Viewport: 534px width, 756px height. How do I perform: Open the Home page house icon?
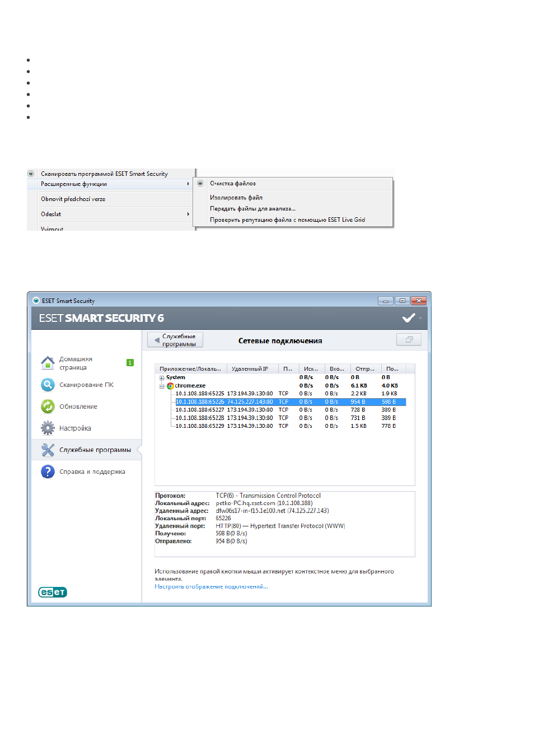point(48,363)
